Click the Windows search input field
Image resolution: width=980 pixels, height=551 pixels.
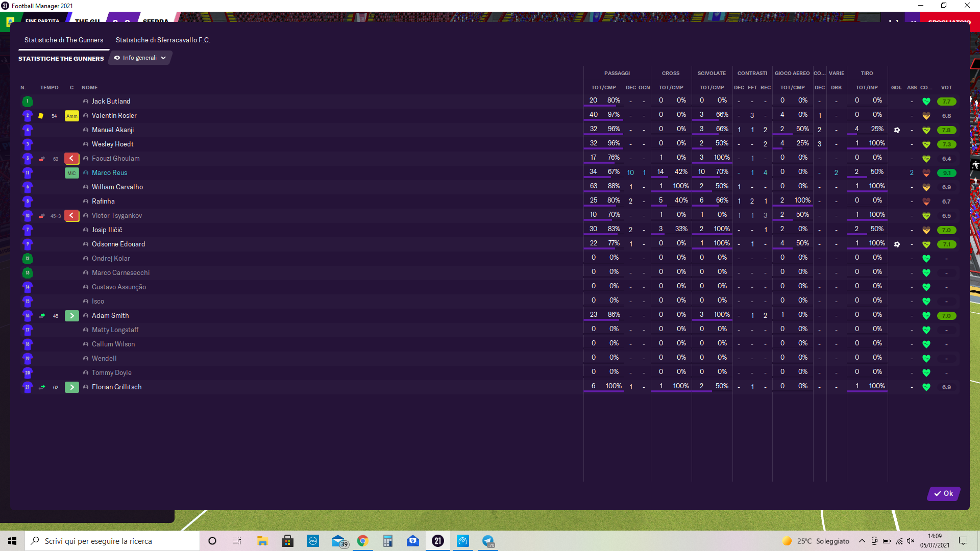(112, 541)
